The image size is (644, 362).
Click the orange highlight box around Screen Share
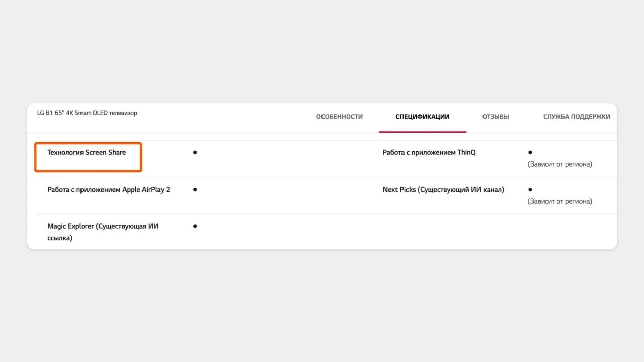tap(88, 157)
